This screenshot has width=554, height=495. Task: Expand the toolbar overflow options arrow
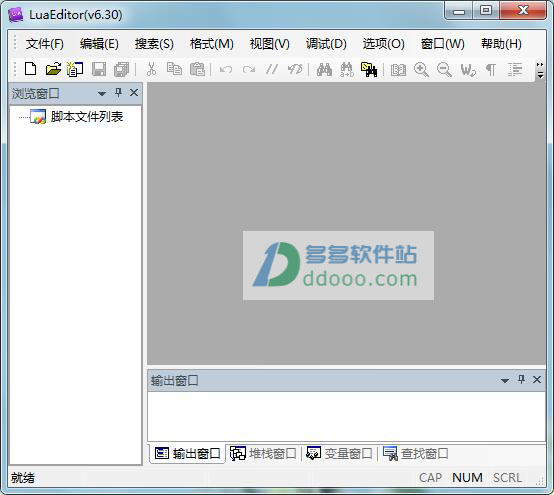tap(540, 70)
